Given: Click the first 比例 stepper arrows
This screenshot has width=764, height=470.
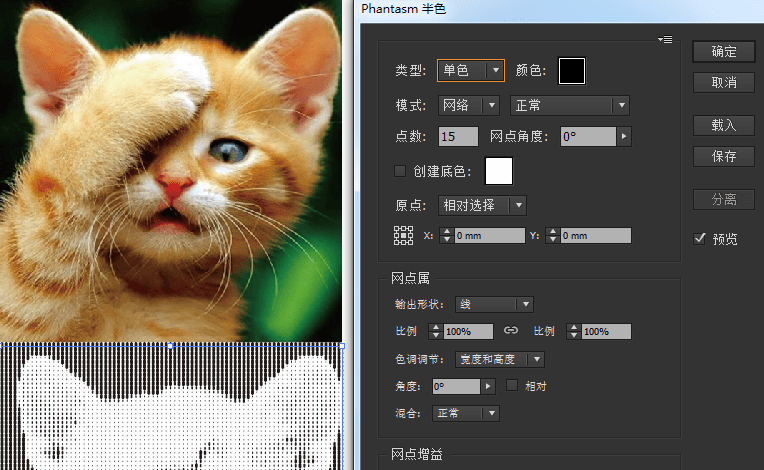Looking at the screenshot, I should tap(436, 332).
